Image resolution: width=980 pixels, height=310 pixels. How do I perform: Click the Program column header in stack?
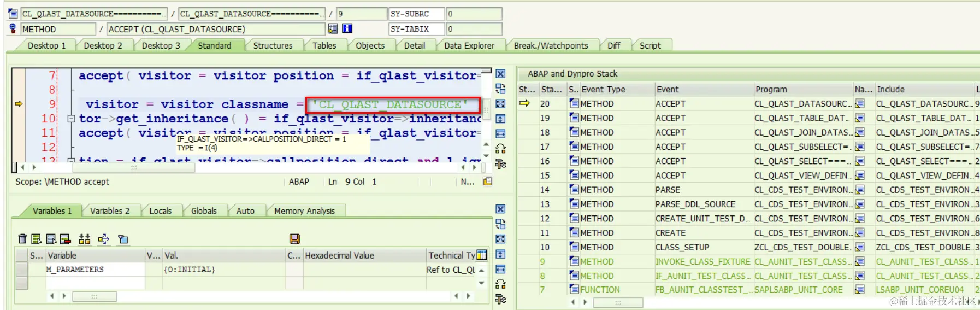tap(803, 89)
